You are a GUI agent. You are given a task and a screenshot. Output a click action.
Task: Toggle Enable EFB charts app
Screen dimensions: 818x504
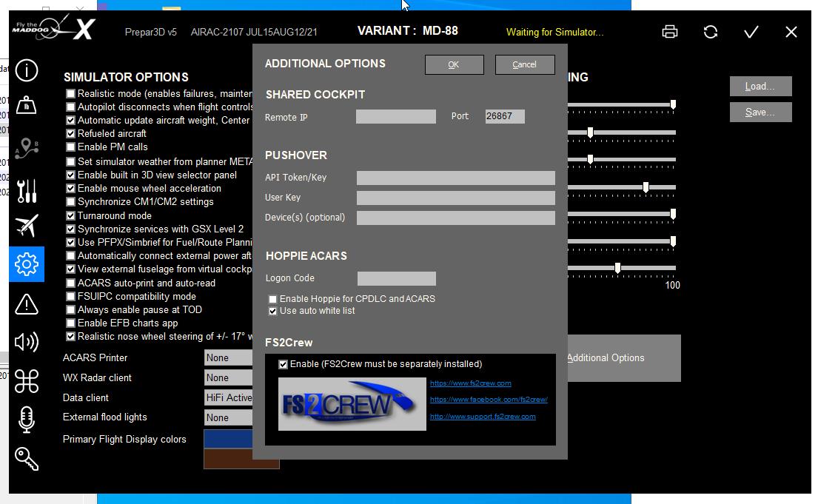coord(71,323)
